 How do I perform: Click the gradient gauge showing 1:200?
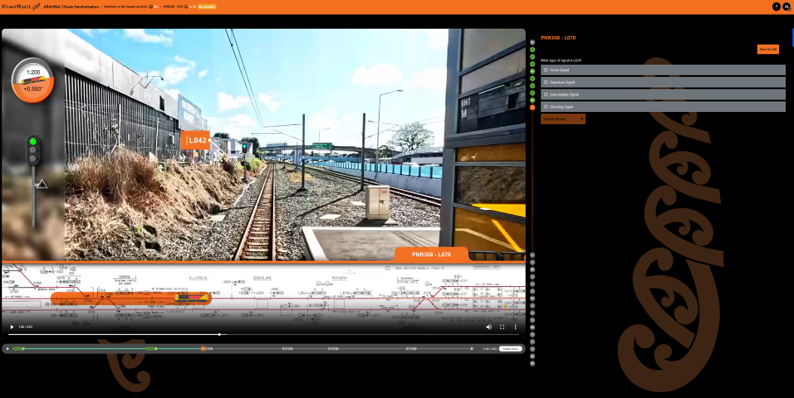pos(33,81)
